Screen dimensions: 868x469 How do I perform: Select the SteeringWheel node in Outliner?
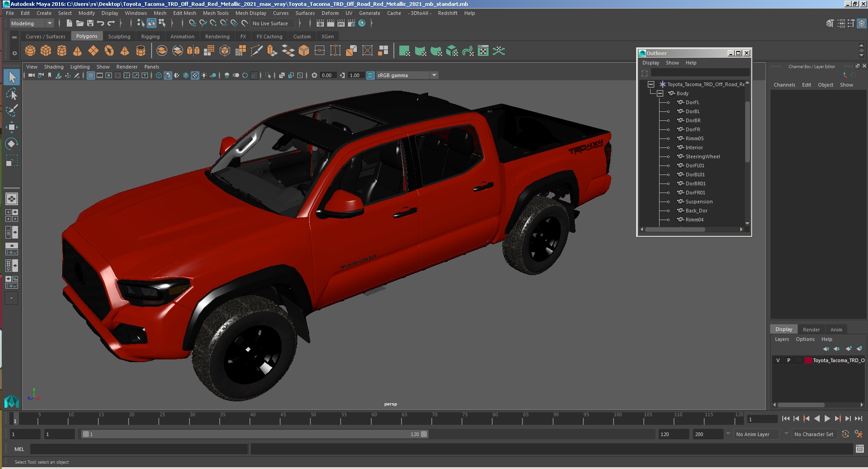click(702, 156)
